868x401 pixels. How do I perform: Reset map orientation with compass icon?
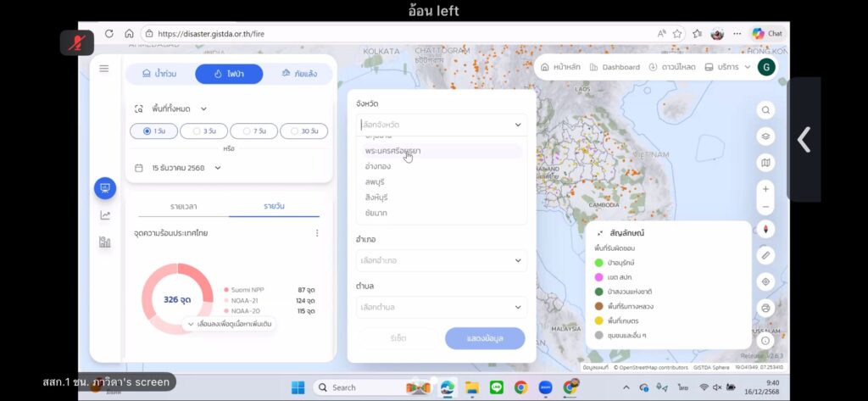click(765, 229)
